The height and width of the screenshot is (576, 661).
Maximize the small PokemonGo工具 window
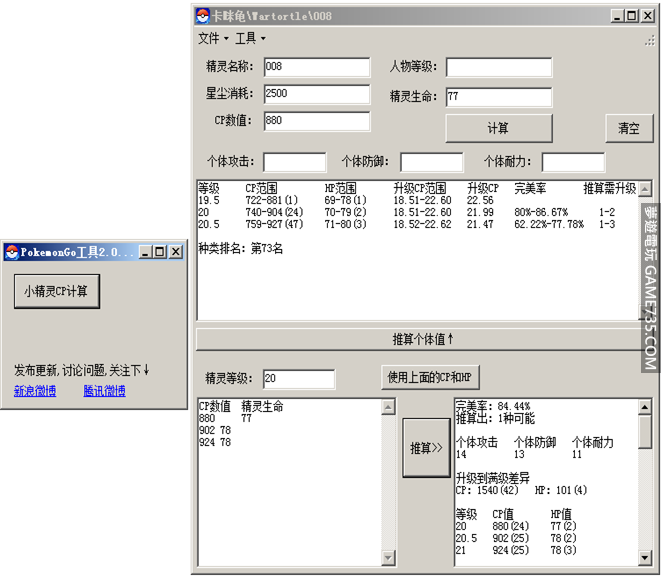point(160,252)
